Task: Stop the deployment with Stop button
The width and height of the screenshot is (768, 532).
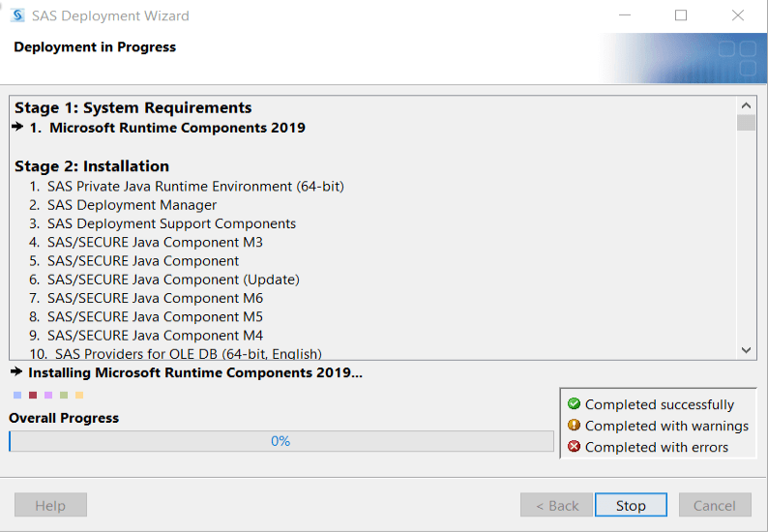Action: (631, 505)
